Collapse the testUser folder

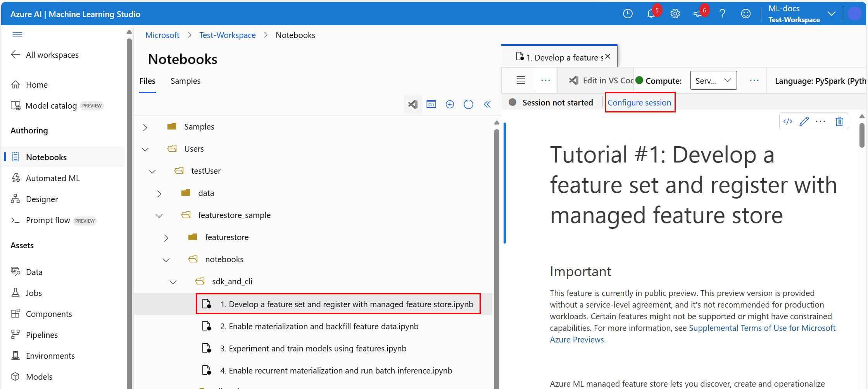[152, 171]
